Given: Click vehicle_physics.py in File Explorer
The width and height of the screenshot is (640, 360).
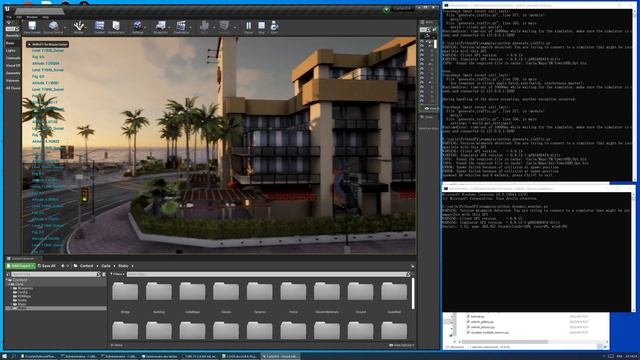Looking at the screenshot, I should (483, 327).
